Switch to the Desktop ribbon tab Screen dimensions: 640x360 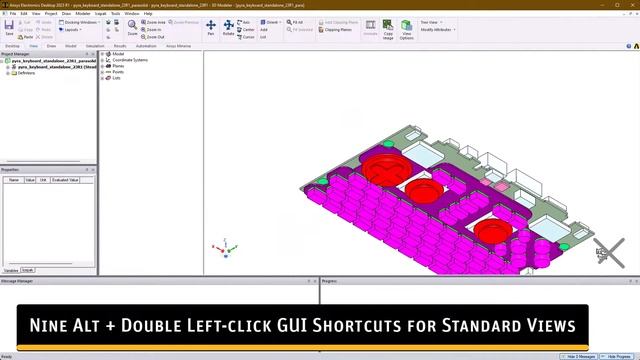coord(12,46)
